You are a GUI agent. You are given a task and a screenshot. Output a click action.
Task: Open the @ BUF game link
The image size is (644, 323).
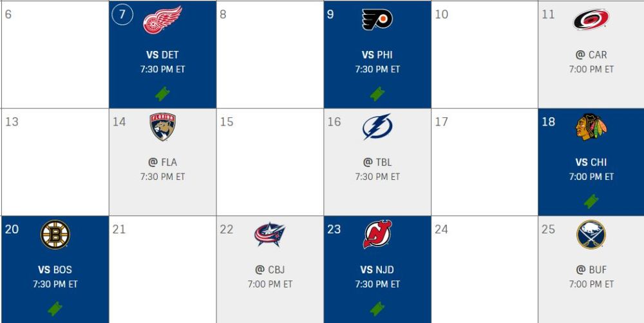click(x=591, y=270)
